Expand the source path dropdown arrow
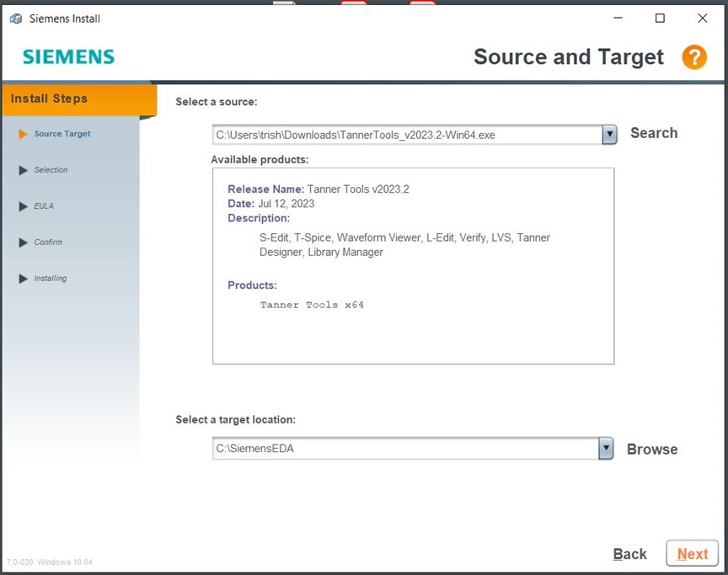This screenshot has height=575, width=728. coord(610,134)
